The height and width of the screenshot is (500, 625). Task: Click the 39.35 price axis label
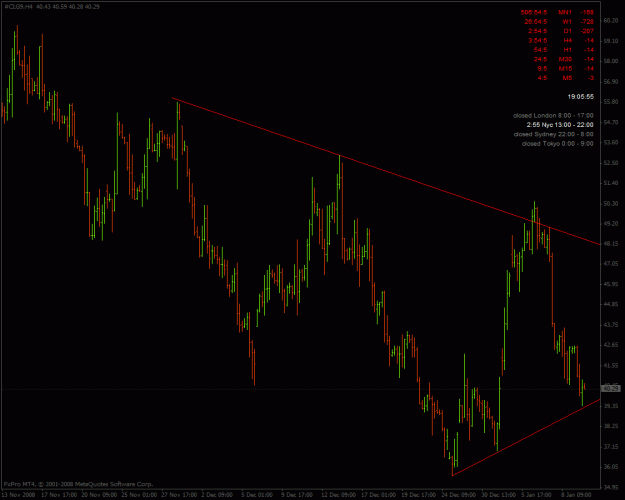click(611, 406)
